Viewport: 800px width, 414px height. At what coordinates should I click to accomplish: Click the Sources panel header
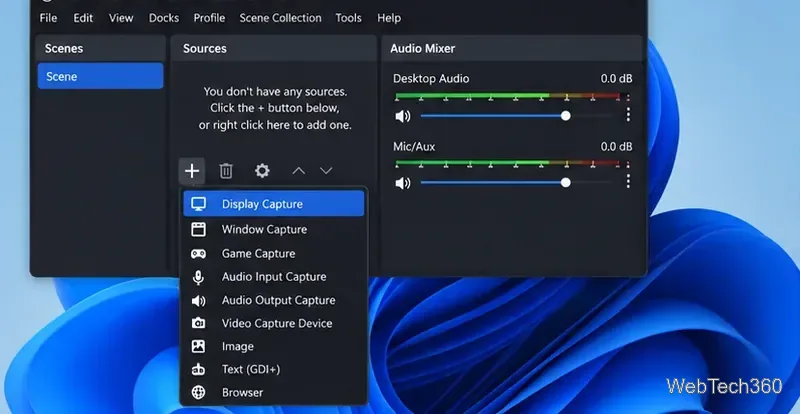[x=274, y=48]
